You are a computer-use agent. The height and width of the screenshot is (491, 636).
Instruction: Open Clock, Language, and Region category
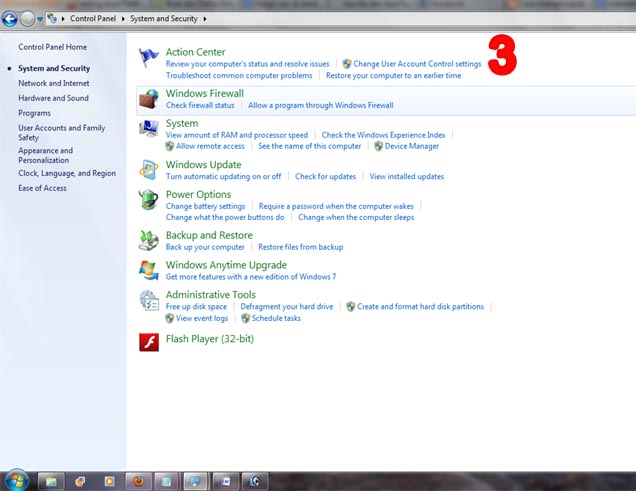coord(67,173)
